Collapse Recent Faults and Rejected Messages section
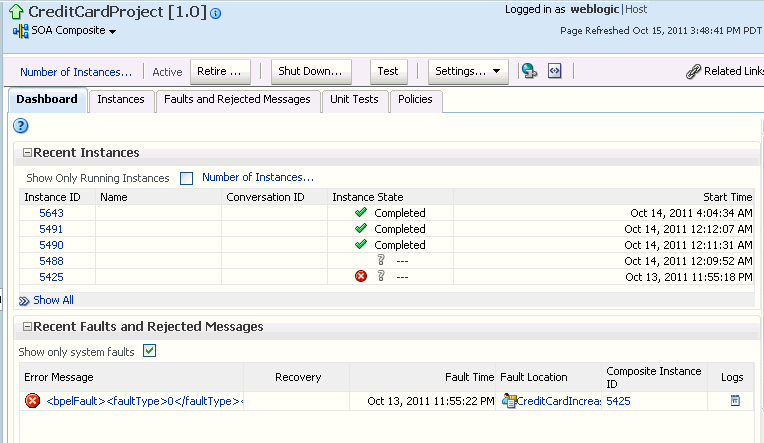This screenshot has width=764, height=443. tap(27, 327)
